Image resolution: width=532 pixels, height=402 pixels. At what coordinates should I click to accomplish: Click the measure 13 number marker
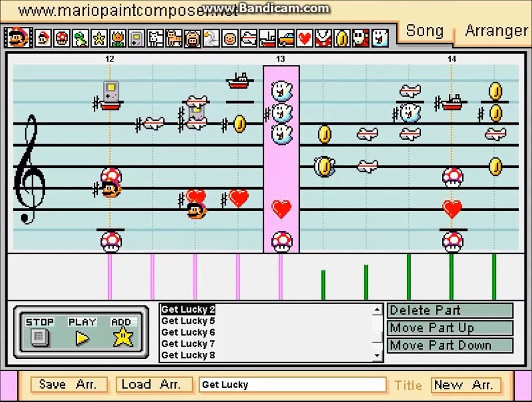point(281,59)
